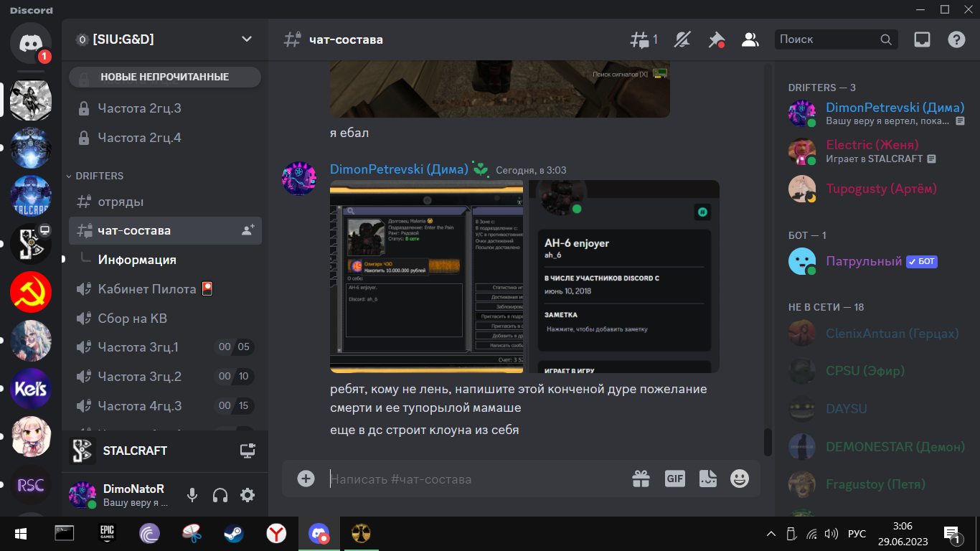Image resolution: width=980 pixels, height=551 pixels.
Task: Open the attached Discord profile screenshot
Action: 624,276
